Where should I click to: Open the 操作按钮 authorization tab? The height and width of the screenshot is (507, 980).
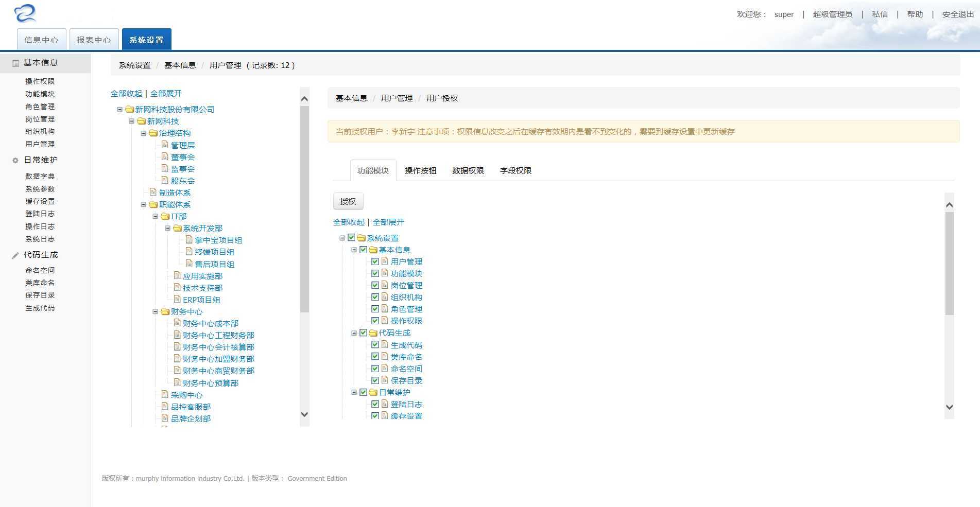[x=420, y=170]
